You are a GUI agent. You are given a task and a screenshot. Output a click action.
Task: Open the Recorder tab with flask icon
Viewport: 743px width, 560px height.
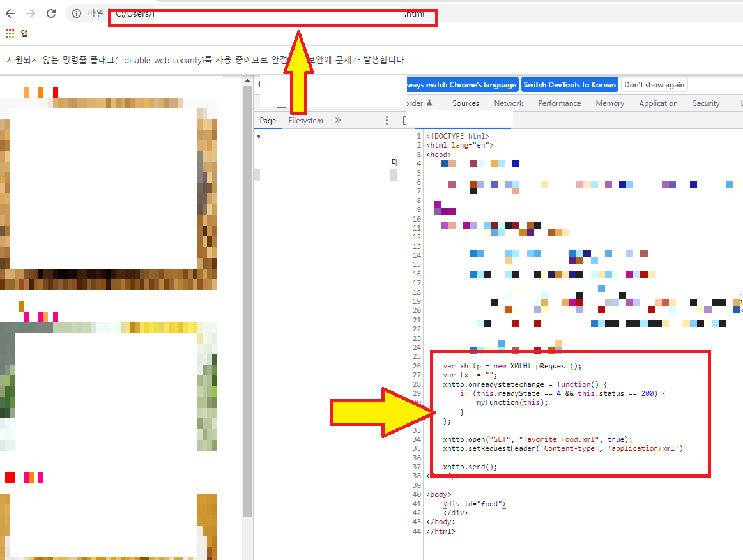tap(420, 103)
